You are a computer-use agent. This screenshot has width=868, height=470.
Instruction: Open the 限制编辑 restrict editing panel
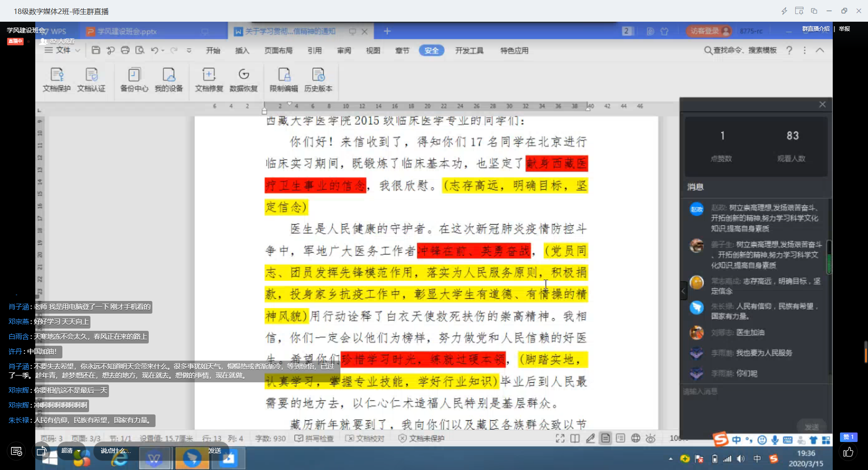tap(284, 80)
